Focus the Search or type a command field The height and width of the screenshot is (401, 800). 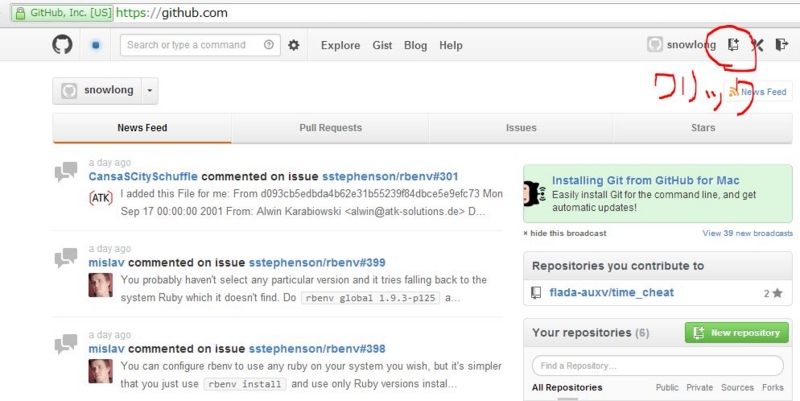(x=200, y=45)
